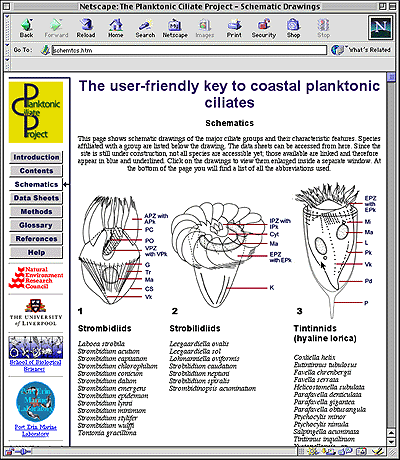Reload the current page
This screenshot has width=400, height=460.
86,28
